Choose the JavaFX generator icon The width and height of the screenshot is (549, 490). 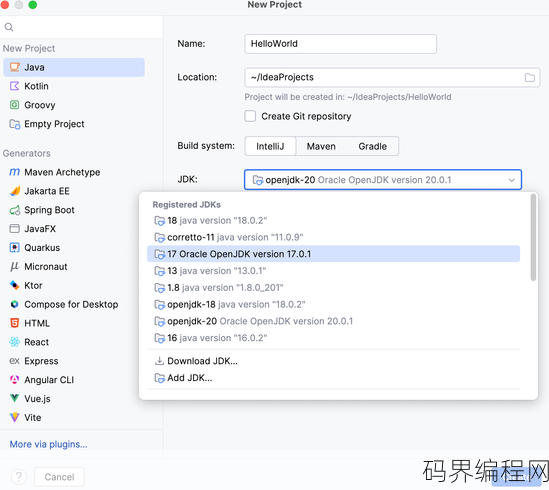(x=14, y=229)
